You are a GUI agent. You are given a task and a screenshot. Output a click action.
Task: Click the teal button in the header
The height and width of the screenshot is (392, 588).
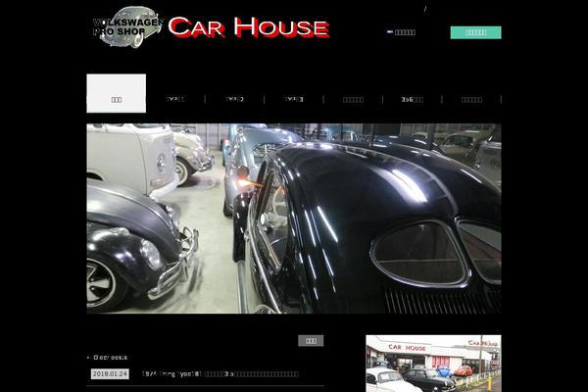[x=475, y=32]
